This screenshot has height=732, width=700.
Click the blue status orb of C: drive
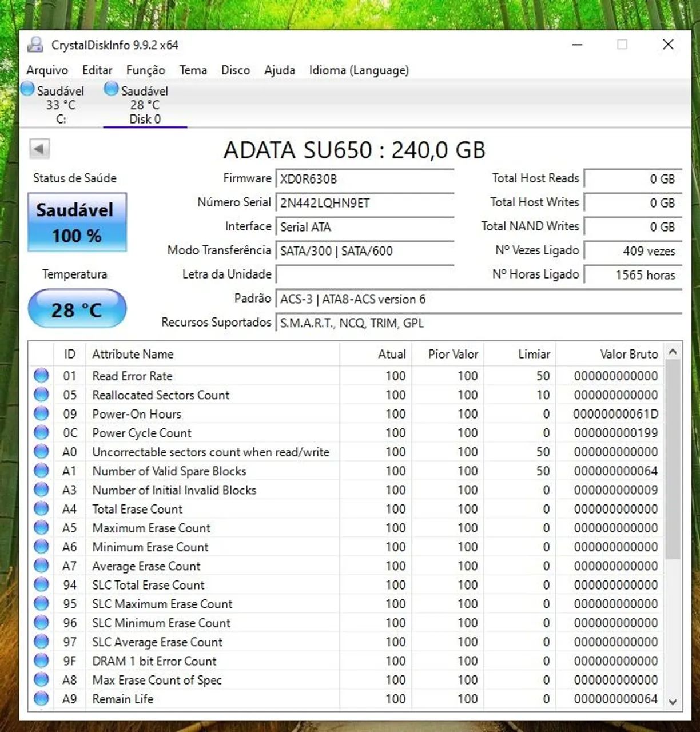27,89
